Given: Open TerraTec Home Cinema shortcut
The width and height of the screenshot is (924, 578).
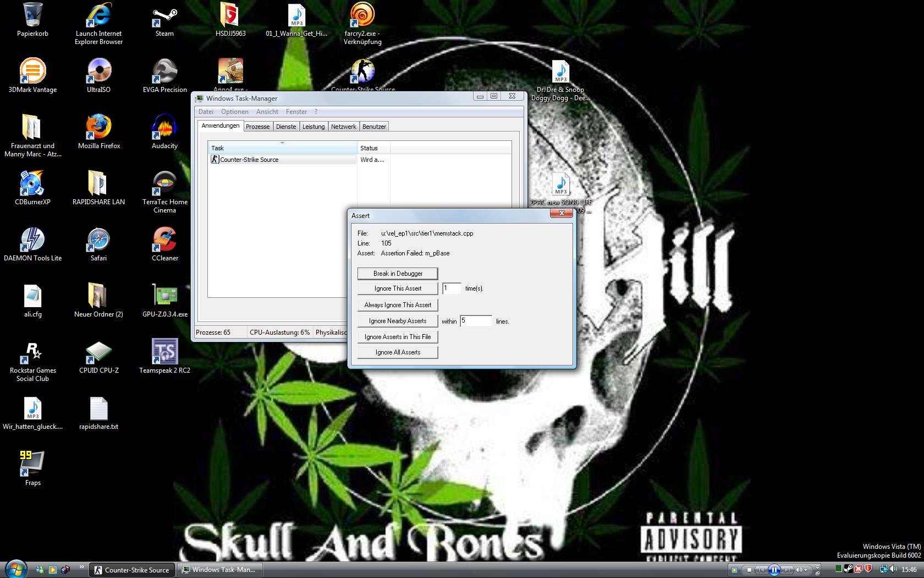Looking at the screenshot, I should coord(164,192).
